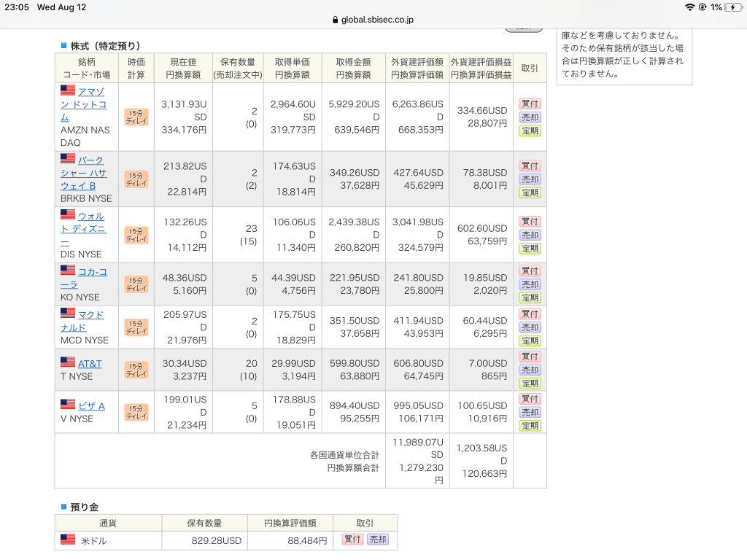Click US flag icon beside コカ-コーラ

click(x=68, y=270)
